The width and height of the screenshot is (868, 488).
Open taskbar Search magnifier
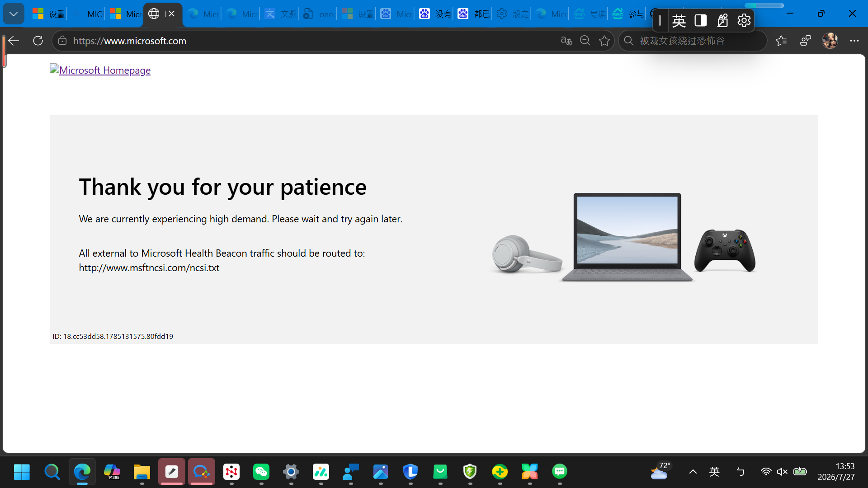[x=52, y=472]
